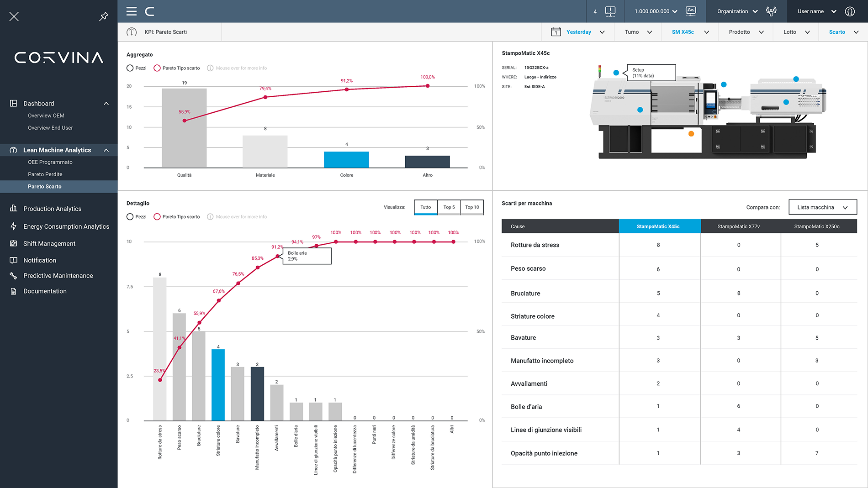Open Predictive Manintenance

point(58,275)
